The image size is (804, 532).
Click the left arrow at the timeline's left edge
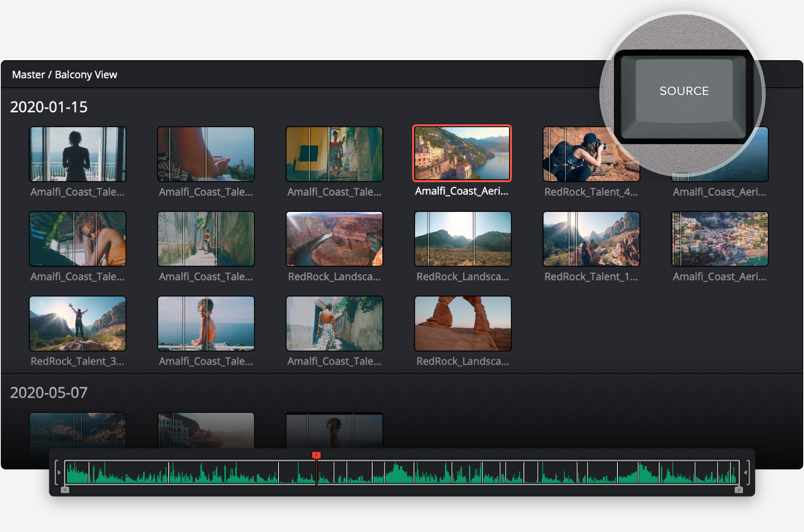pos(59,472)
